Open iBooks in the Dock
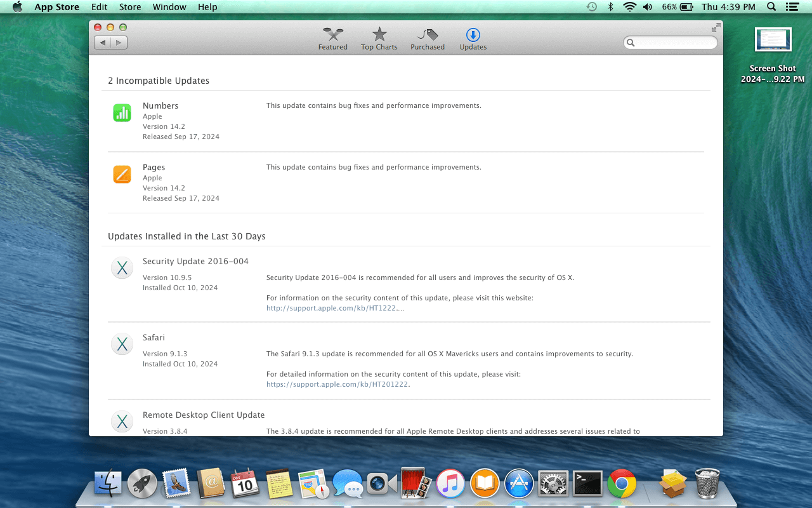 tap(485, 484)
